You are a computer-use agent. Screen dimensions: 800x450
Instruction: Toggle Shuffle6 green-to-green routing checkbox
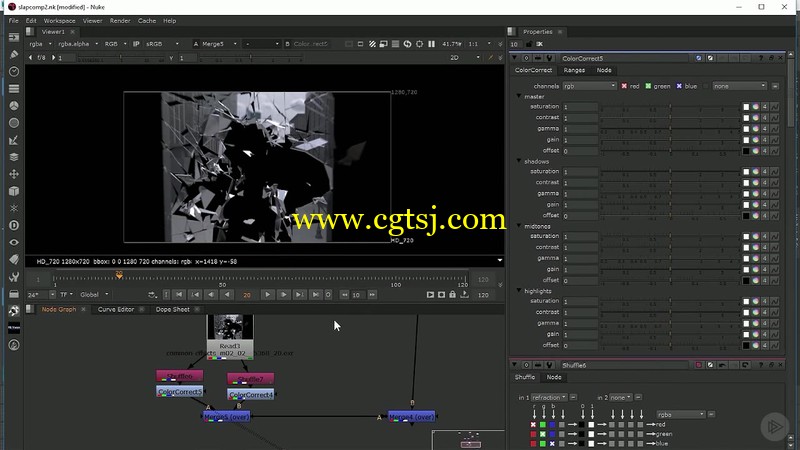(x=543, y=434)
